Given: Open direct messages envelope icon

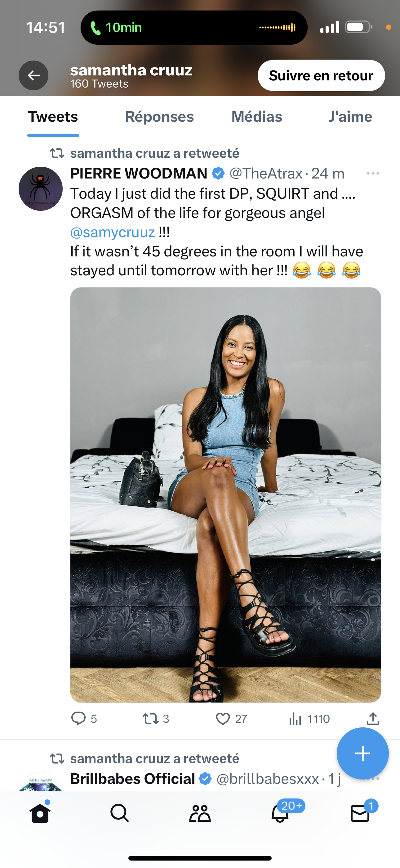Looking at the screenshot, I should 360,813.
